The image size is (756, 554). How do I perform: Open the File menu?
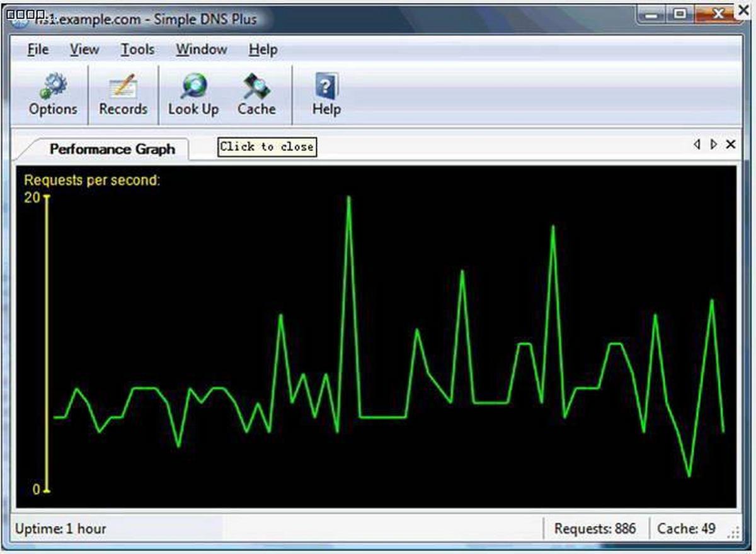38,49
